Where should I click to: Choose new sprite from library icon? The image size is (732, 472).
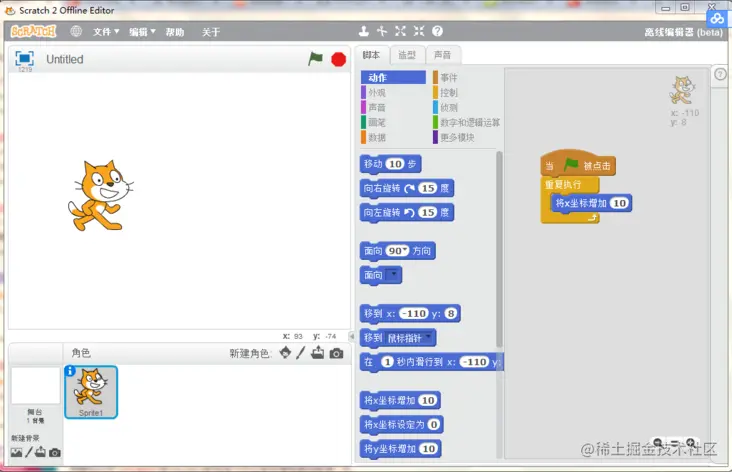click(x=285, y=352)
